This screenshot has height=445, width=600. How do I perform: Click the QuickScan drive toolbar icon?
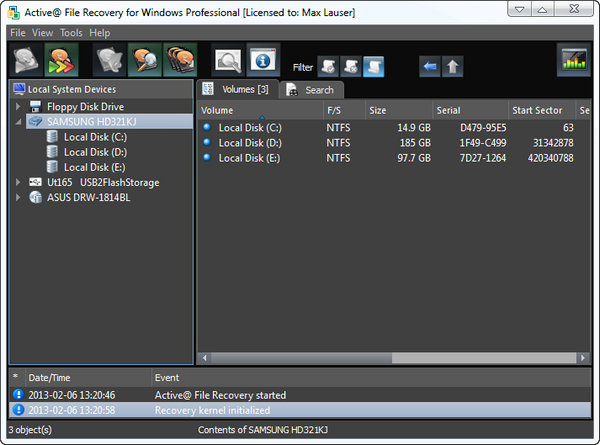click(27, 61)
